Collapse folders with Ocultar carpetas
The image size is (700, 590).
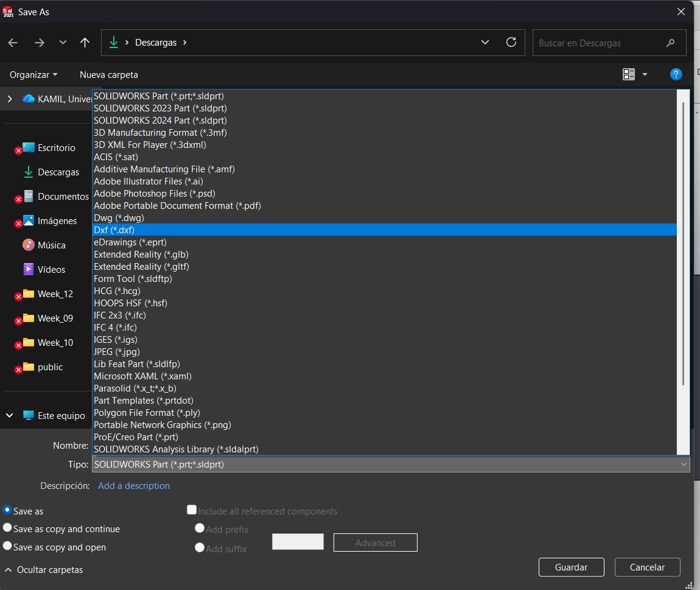(44, 569)
